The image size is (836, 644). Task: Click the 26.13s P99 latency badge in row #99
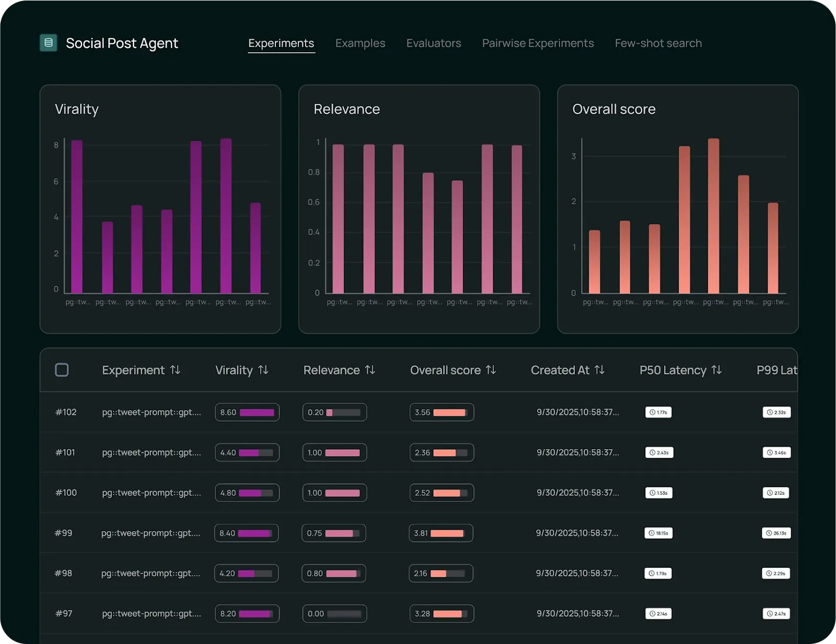tap(776, 533)
